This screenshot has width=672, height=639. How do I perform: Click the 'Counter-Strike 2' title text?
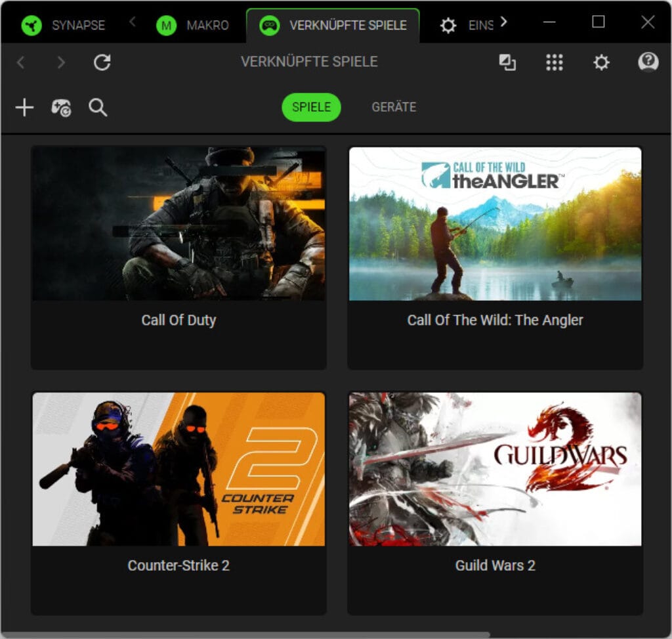click(178, 565)
